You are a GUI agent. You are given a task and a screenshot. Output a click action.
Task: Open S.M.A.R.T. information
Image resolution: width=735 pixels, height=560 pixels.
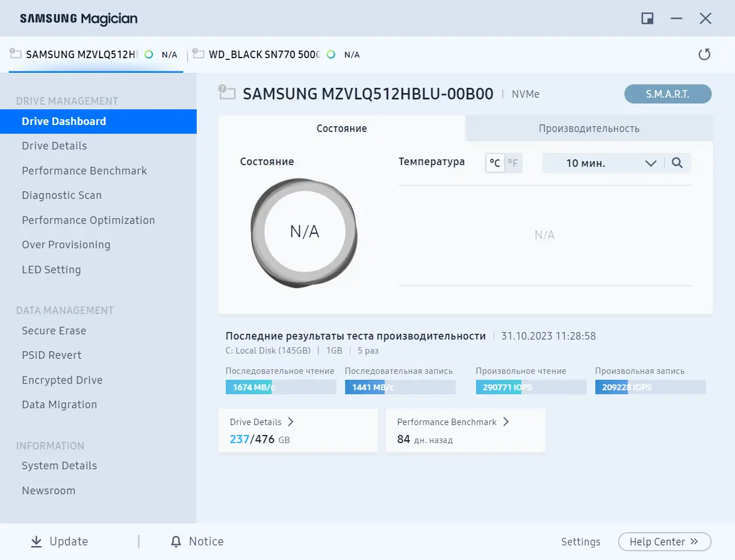(x=667, y=94)
